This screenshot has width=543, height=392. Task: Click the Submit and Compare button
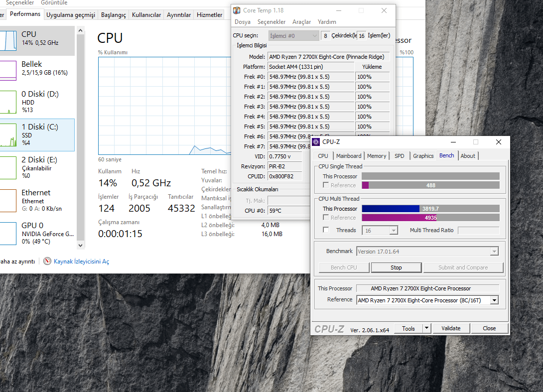[463, 267]
